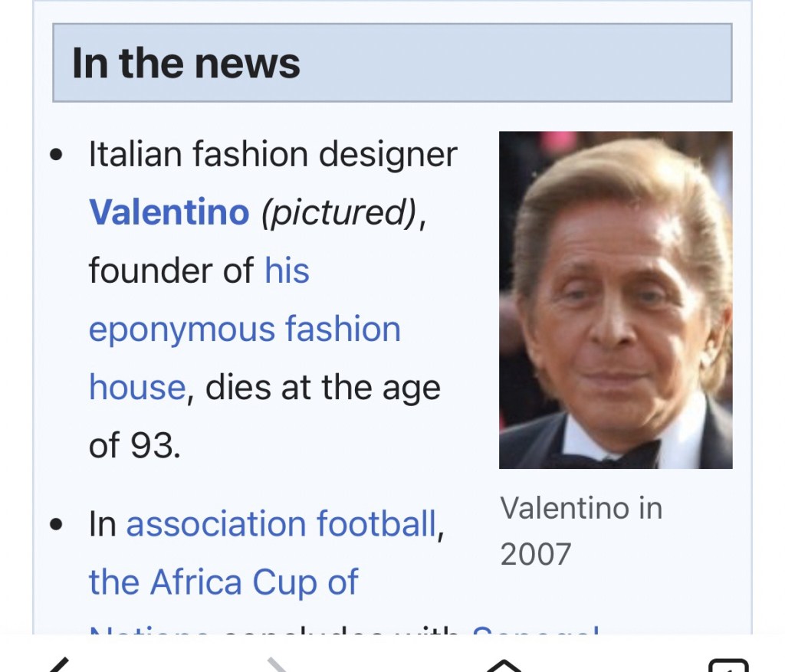Click the "dies at the age" text
785x672 pixels.
pos(323,388)
